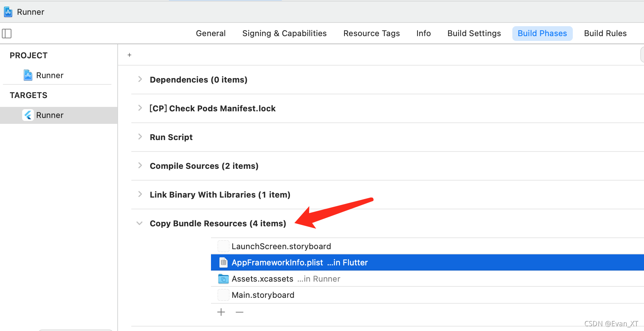Click the Runner project blueprint icon
Image resolution: width=644 pixels, height=331 pixels.
pos(28,75)
